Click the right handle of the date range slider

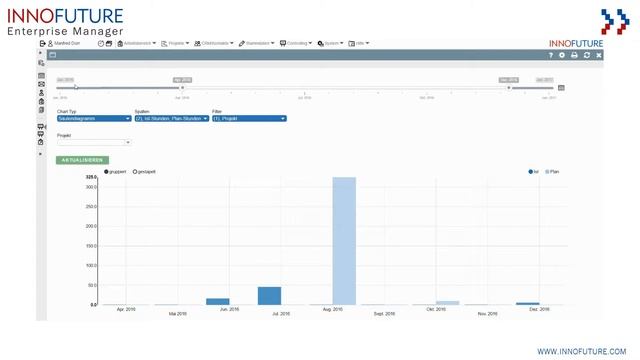pyautogui.click(x=509, y=88)
